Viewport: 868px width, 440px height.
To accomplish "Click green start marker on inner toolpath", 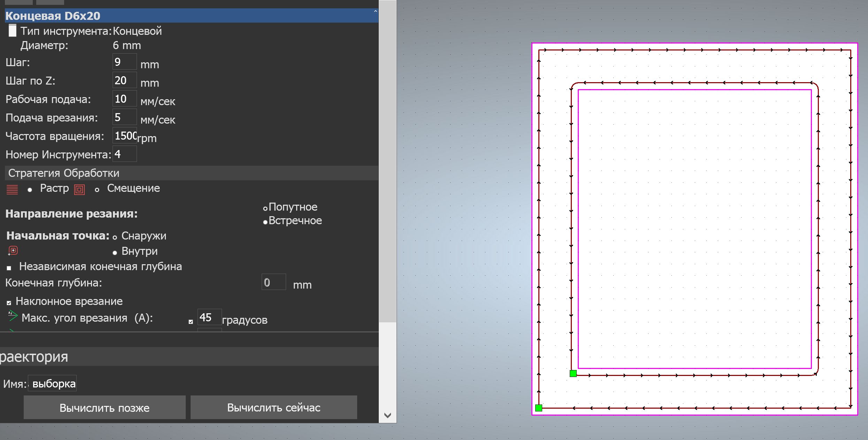I will click(573, 374).
